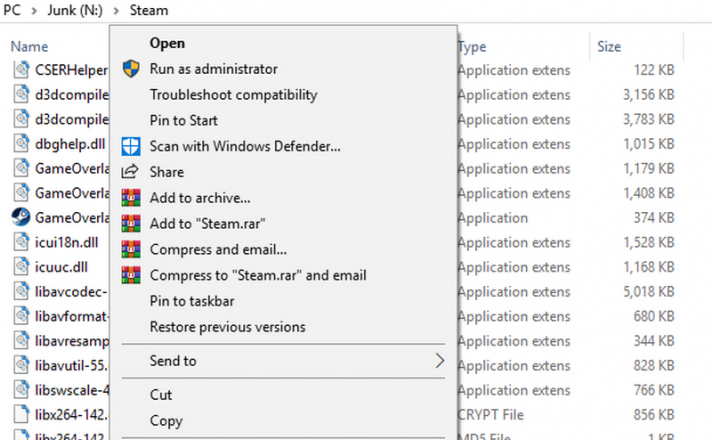Choose Copy from the context menu
Screen dimensions: 712x440
(283, 420)
